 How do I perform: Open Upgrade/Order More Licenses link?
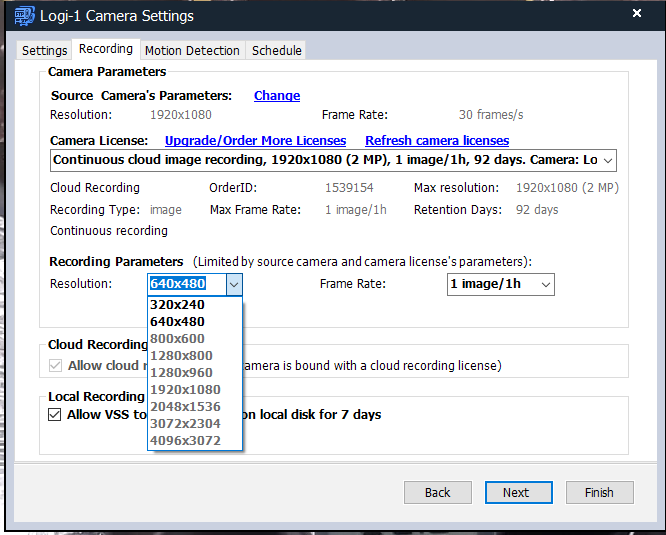[255, 141]
